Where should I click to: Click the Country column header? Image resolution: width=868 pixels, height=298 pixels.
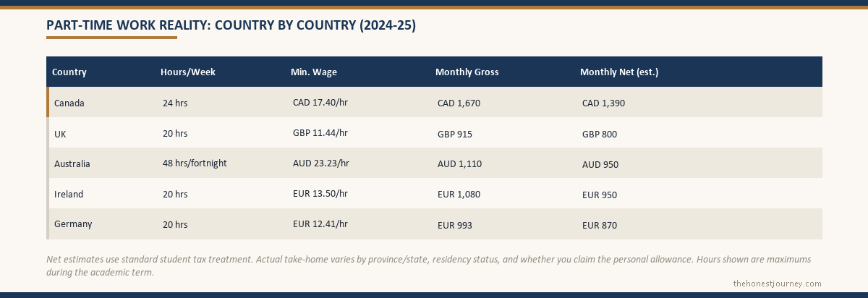69,72
